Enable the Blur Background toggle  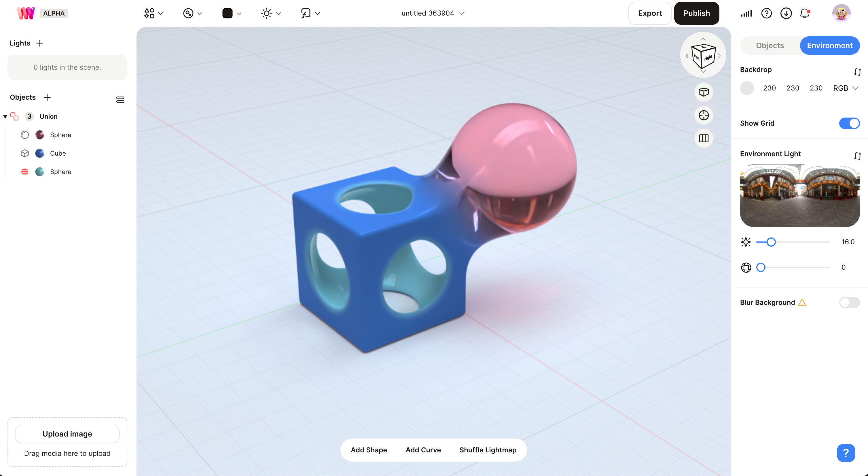click(849, 302)
